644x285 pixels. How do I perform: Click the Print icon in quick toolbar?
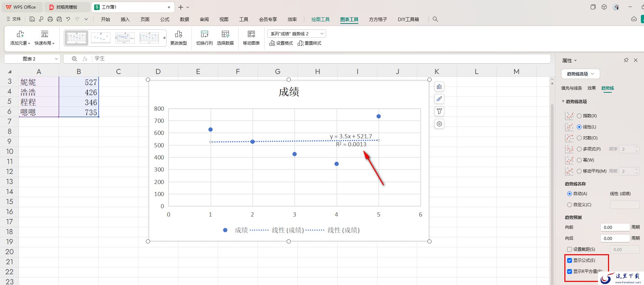pyautogui.click(x=50, y=19)
